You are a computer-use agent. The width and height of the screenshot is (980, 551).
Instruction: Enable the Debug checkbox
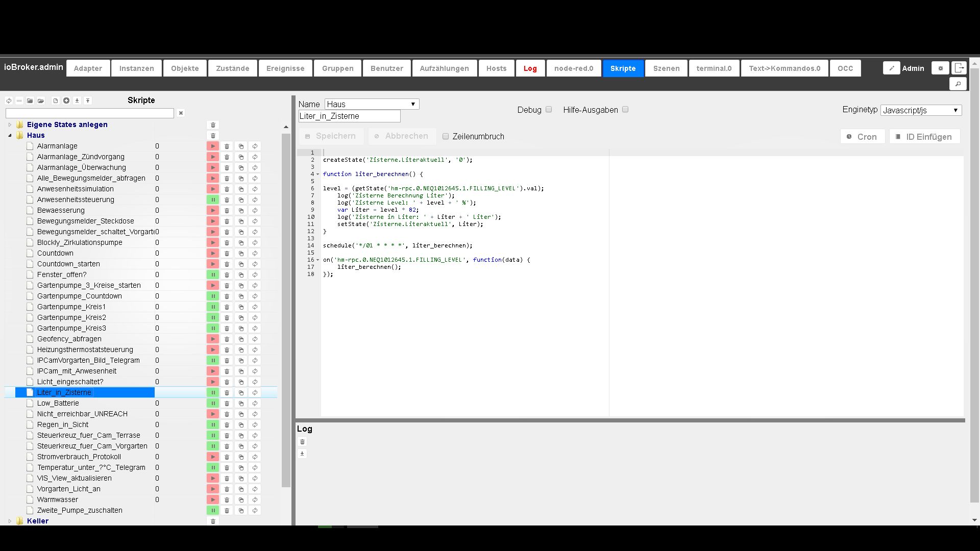click(549, 110)
